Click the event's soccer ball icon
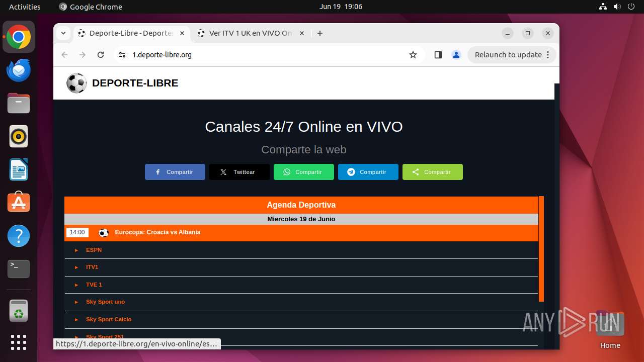The width and height of the screenshot is (644, 362). click(x=104, y=233)
